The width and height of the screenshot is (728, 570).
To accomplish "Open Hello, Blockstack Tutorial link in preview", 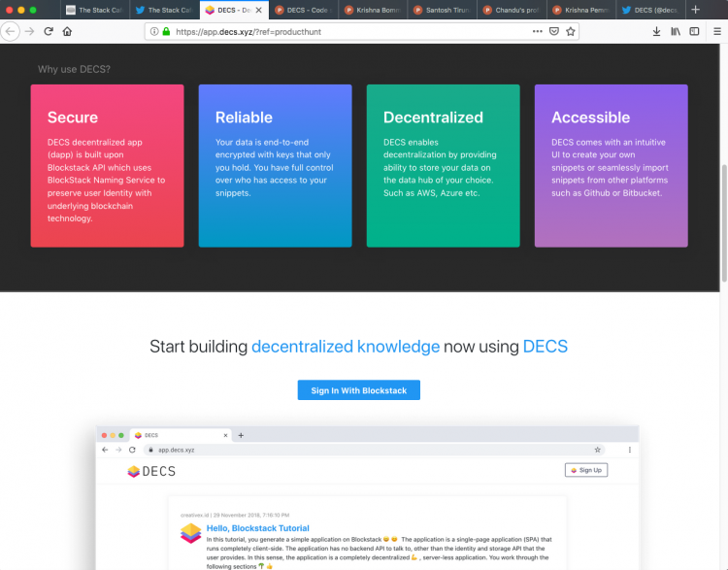I will tap(257, 528).
